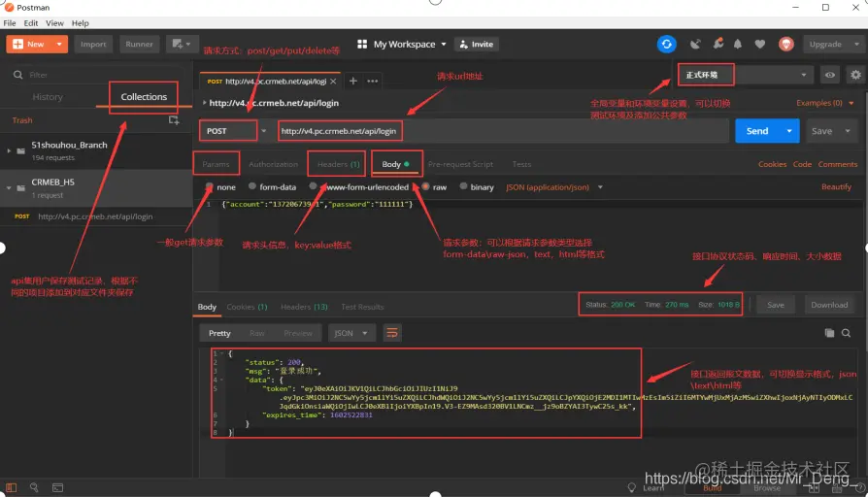Screen dimensions: 868x497
Task: Open the New button dropdown arrow
Action: pyautogui.click(x=58, y=45)
